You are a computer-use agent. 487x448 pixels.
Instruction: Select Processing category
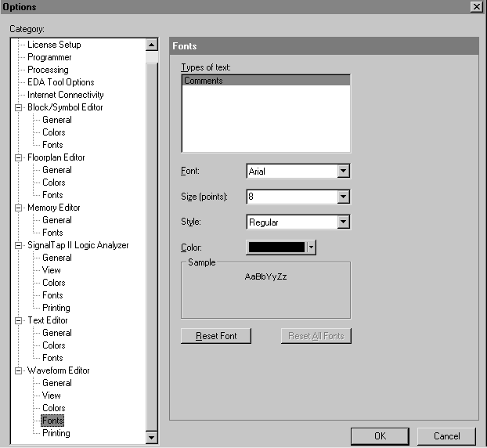[x=48, y=70]
